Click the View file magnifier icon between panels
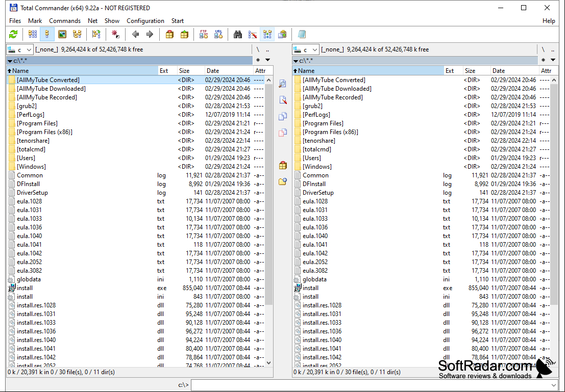The image size is (565, 392). click(x=283, y=84)
